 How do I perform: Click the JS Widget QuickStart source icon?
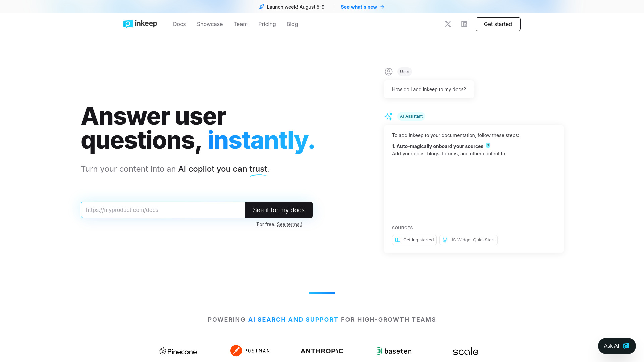pyautogui.click(x=445, y=240)
